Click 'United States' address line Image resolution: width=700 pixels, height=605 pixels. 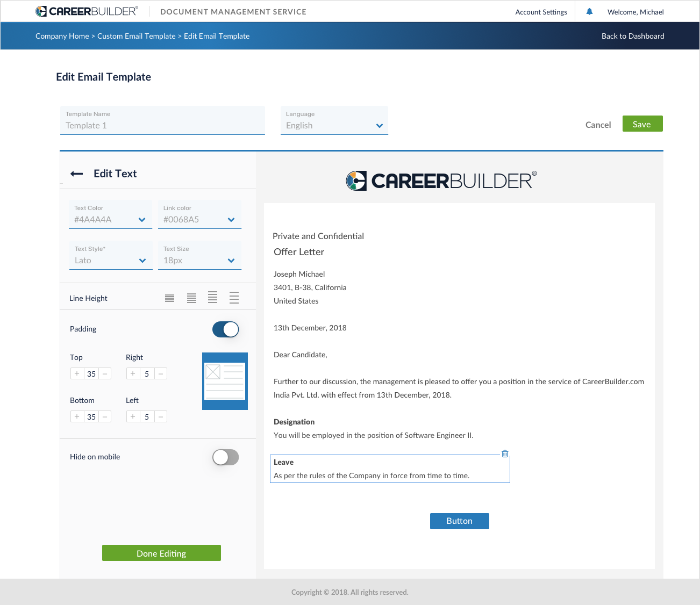pyautogui.click(x=296, y=301)
